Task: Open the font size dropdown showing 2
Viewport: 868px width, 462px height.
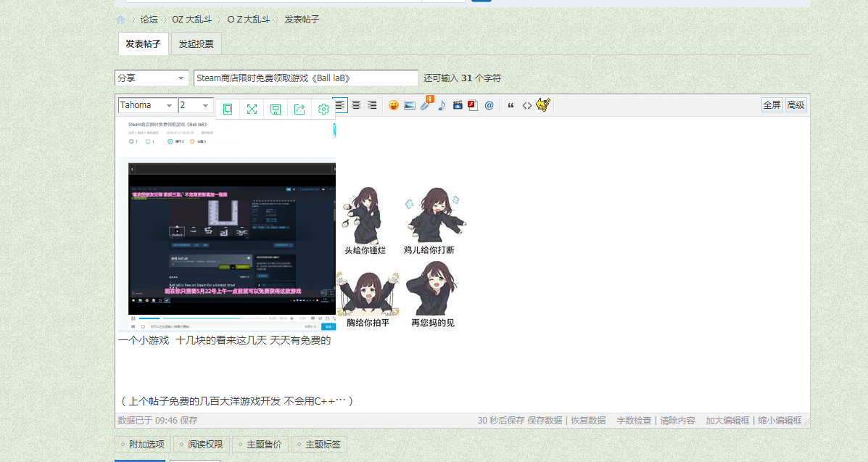Action: (195, 105)
